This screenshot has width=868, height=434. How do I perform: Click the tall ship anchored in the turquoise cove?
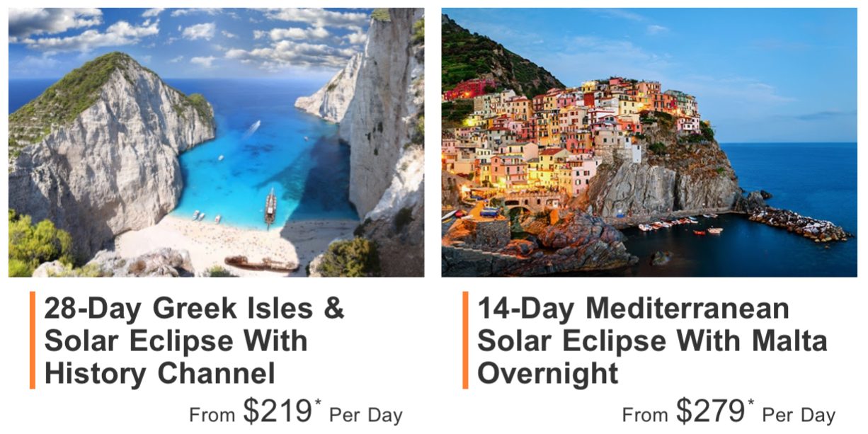pyautogui.click(x=270, y=207)
